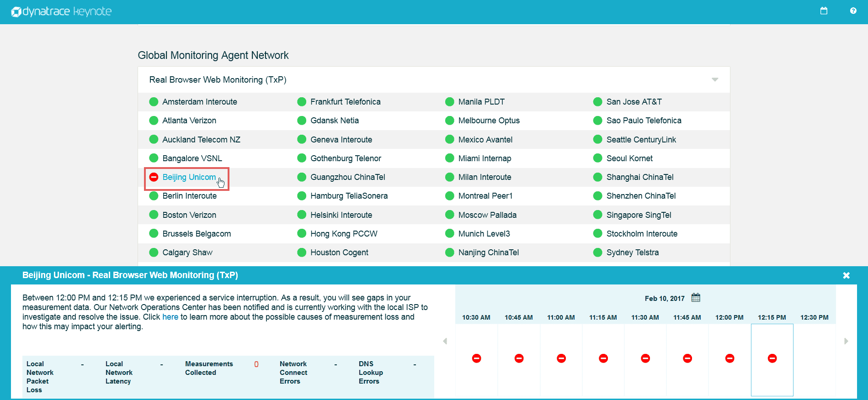Viewport: 868px width, 400px height.
Task: Select the Gothenburg Telenor agent
Action: coord(346,158)
